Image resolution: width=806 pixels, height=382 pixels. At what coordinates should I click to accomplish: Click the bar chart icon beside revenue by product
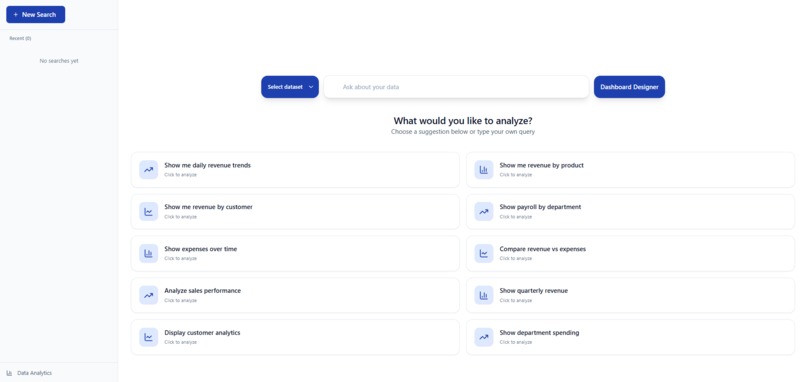click(x=484, y=170)
